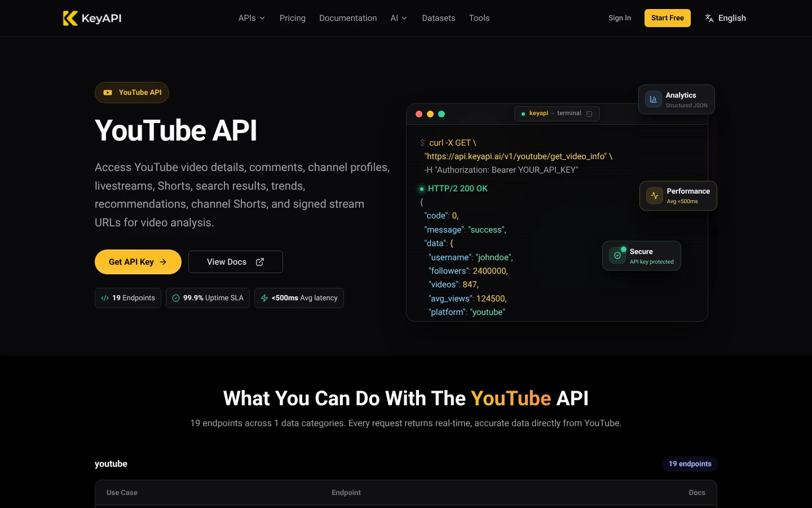Click the Start Free button
The image size is (812, 508).
(668, 18)
